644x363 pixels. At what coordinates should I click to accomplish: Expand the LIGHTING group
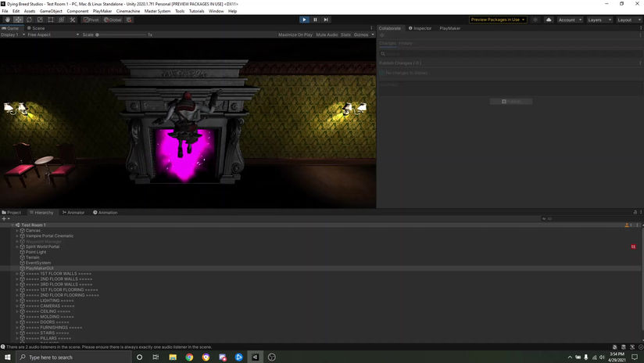tap(17, 300)
